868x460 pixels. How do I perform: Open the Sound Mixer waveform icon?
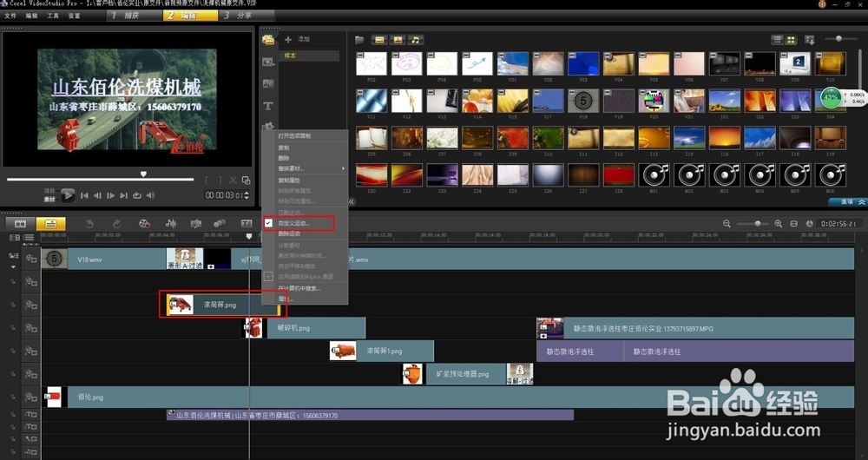coord(170,224)
